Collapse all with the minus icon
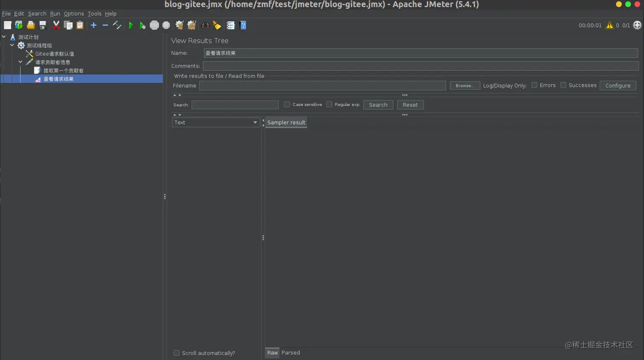 tap(105, 25)
